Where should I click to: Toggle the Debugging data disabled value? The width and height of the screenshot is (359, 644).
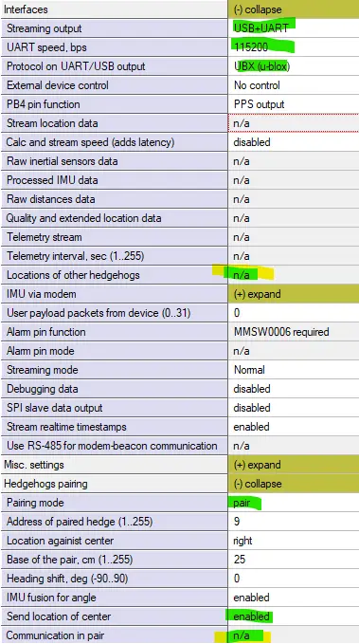[294, 389]
